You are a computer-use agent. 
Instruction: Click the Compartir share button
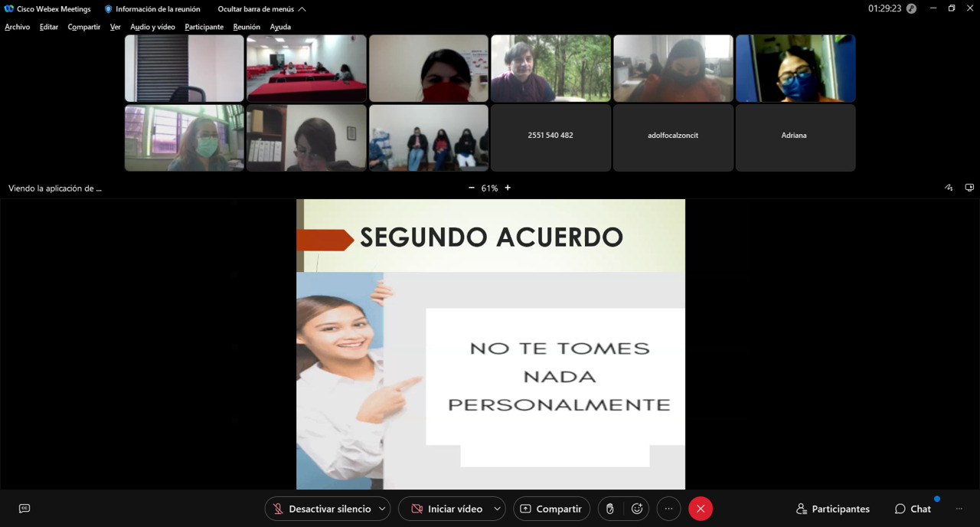[x=551, y=509]
